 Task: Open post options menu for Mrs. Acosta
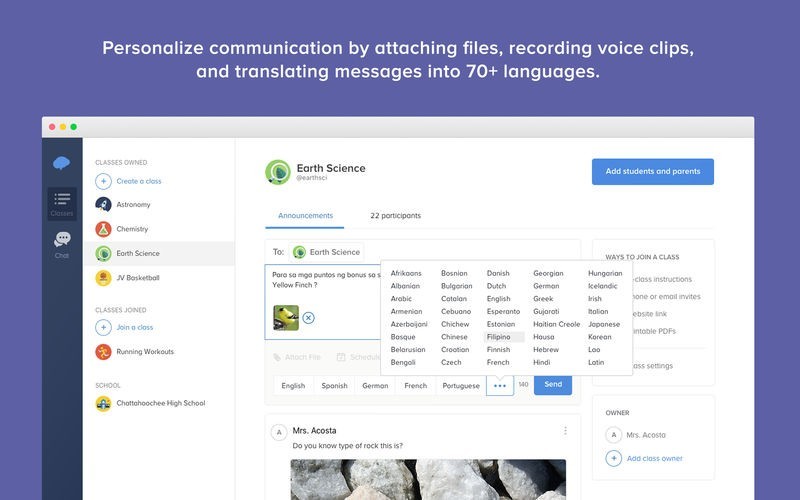[x=565, y=431]
